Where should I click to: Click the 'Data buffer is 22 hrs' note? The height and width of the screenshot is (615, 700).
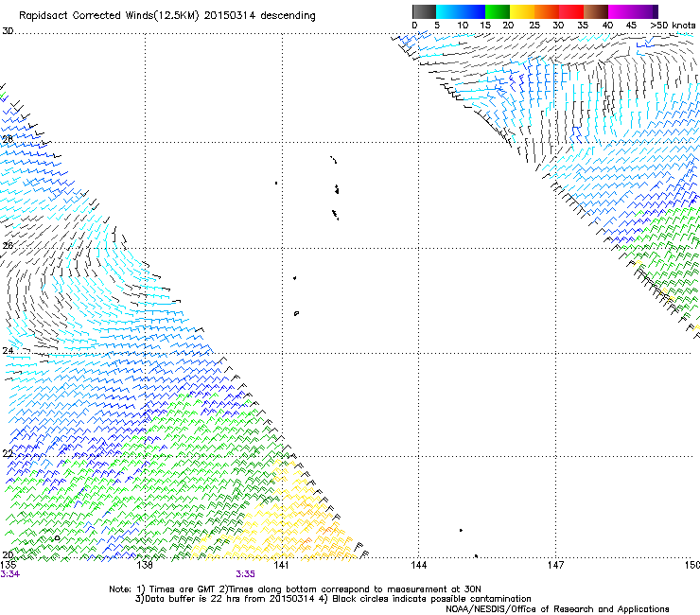click(x=333, y=599)
